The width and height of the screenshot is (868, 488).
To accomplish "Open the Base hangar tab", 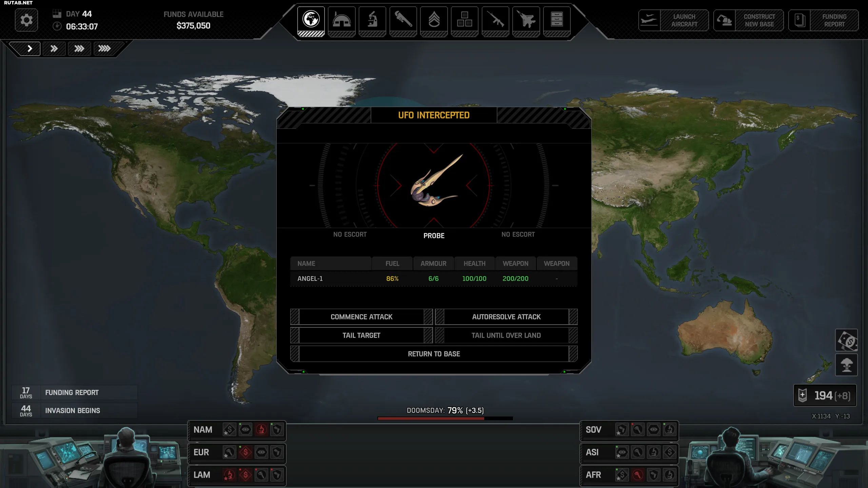I will coord(341,20).
